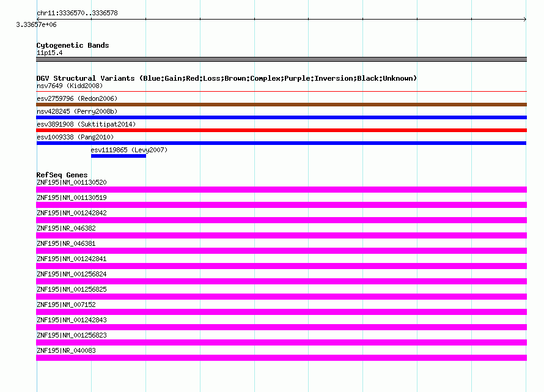Select the DGV Structural Variants track title
544x392 pixels.
coord(226,78)
